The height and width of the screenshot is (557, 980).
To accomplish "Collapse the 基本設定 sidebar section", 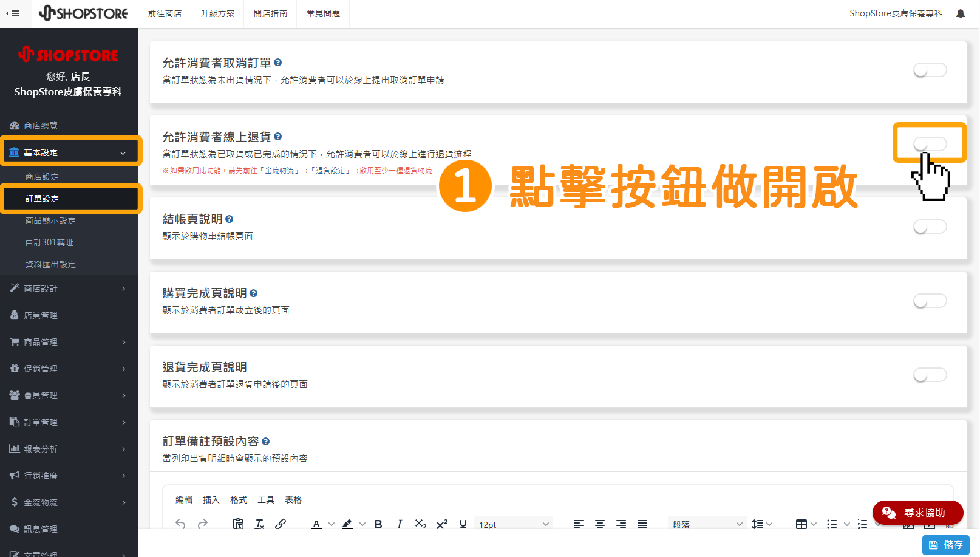I will pyautogui.click(x=71, y=151).
